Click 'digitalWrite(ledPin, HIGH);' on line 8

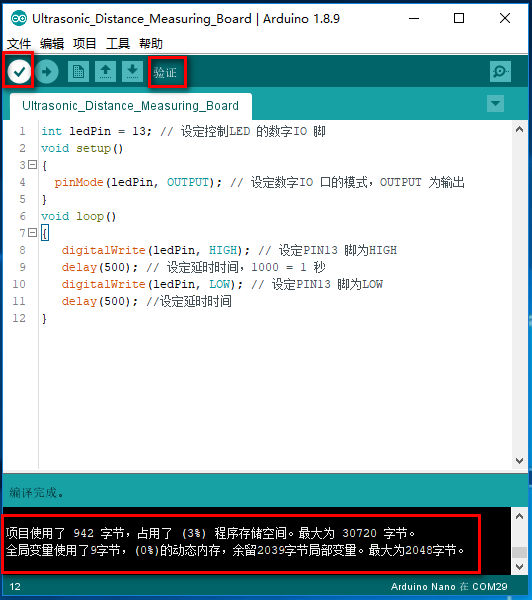pos(156,250)
